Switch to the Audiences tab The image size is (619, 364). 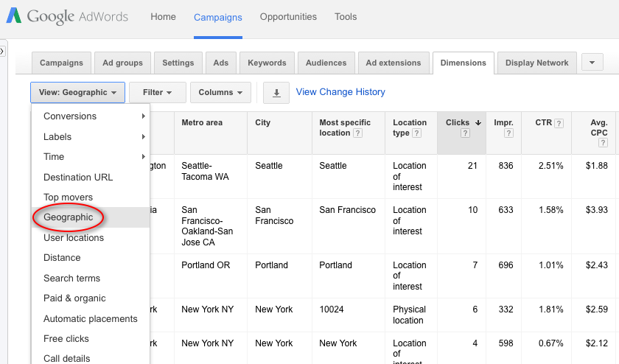326,63
